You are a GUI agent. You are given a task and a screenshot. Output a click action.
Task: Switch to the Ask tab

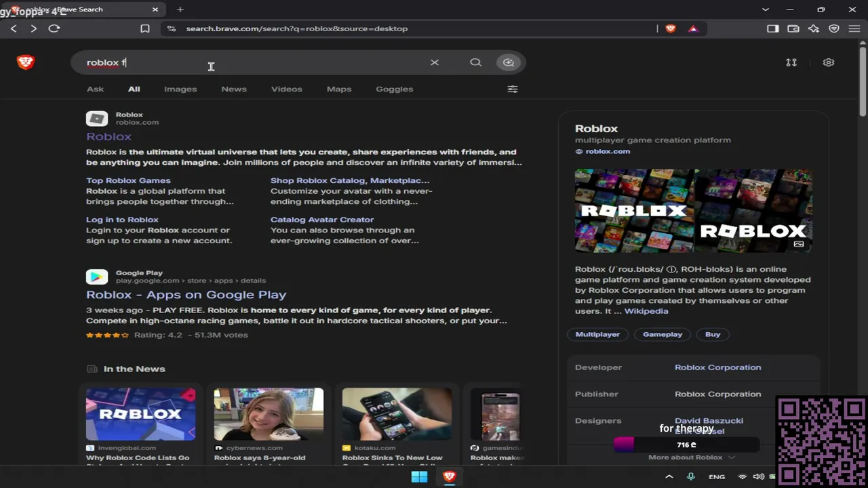95,89
